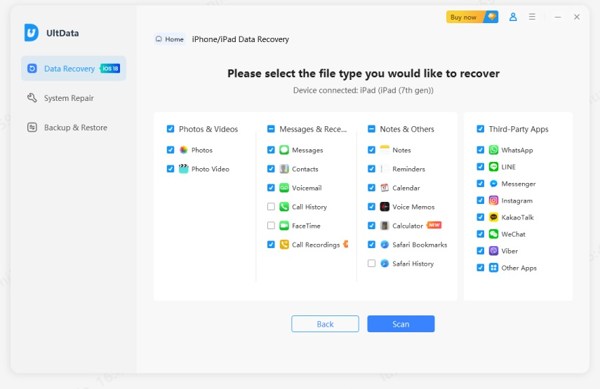The height and width of the screenshot is (389, 600).
Task: Click the Messenger icon
Action: click(x=494, y=183)
